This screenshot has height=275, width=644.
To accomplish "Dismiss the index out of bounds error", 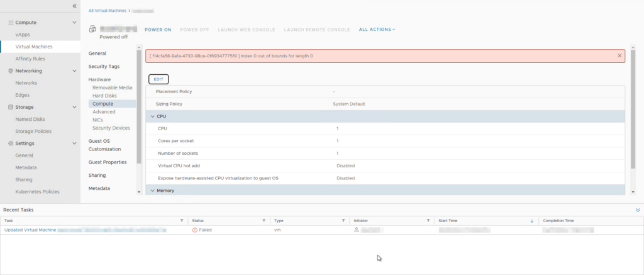I will tap(619, 56).
